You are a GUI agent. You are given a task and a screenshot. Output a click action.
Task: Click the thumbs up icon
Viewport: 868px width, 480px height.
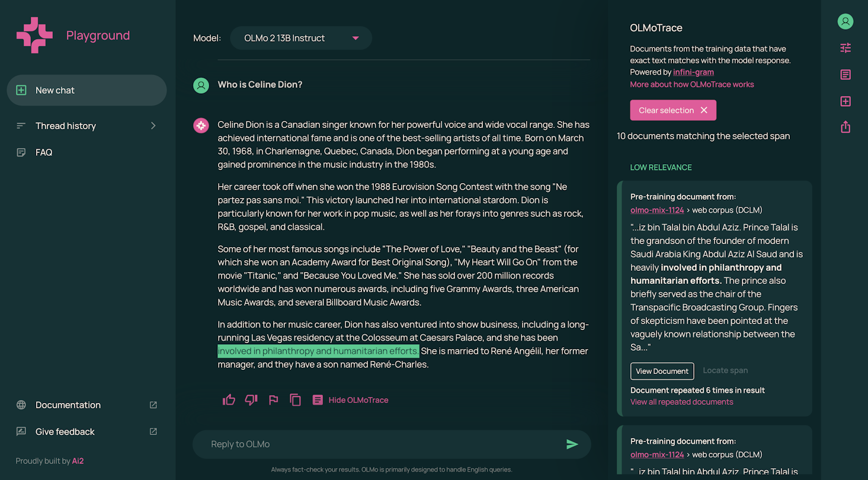(229, 400)
